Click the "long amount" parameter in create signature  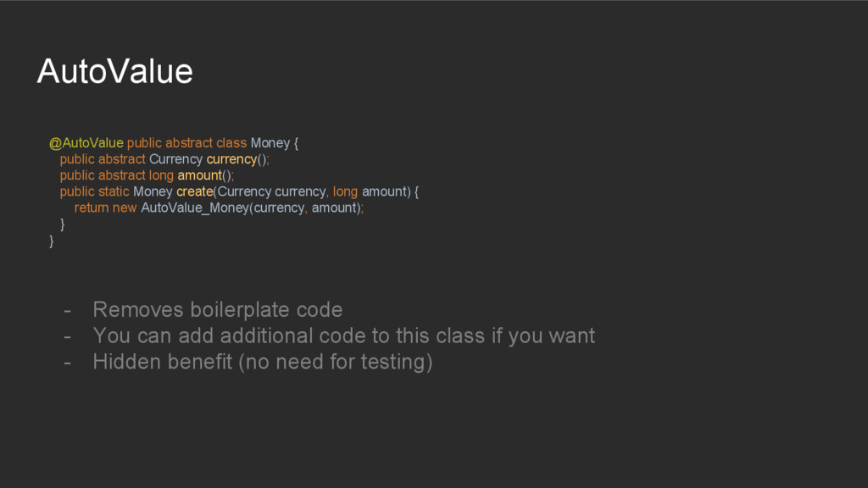tap(370, 191)
